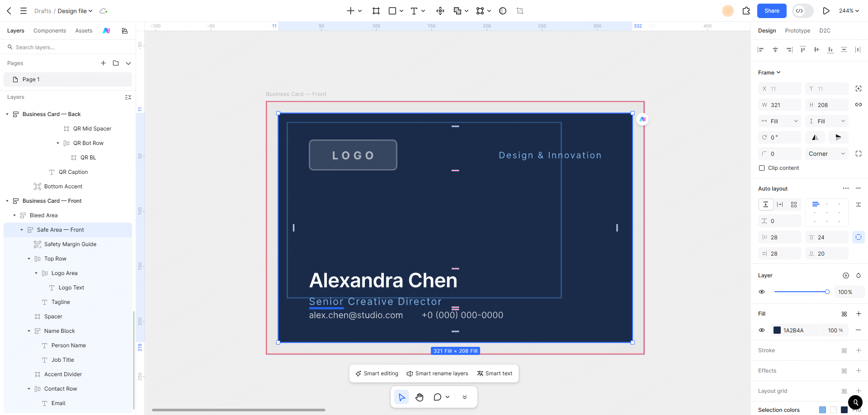Click the flip vertical icon
This screenshot has height=415, width=868.
tap(839, 137)
